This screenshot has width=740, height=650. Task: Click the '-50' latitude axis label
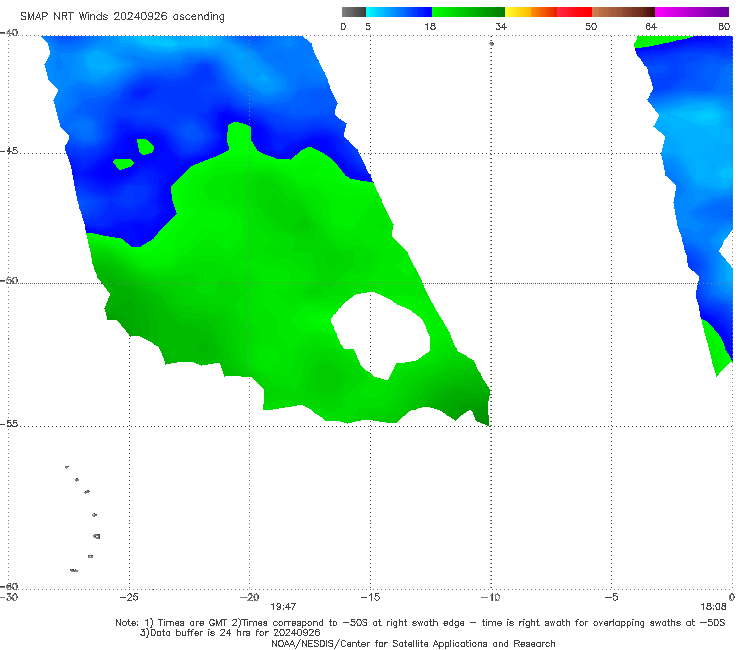9,280
